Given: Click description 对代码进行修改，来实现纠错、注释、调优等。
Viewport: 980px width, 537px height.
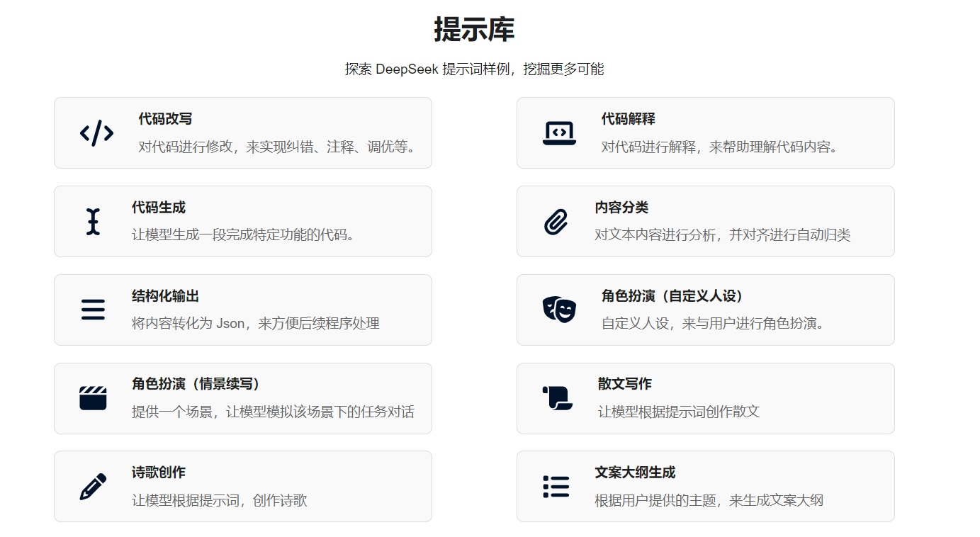Looking at the screenshot, I should (x=276, y=147).
